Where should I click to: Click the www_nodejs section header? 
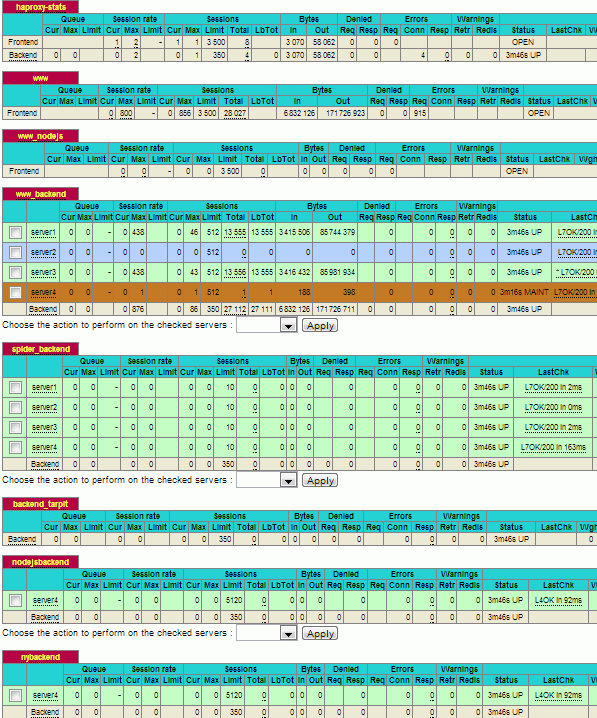click(x=40, y=136)
